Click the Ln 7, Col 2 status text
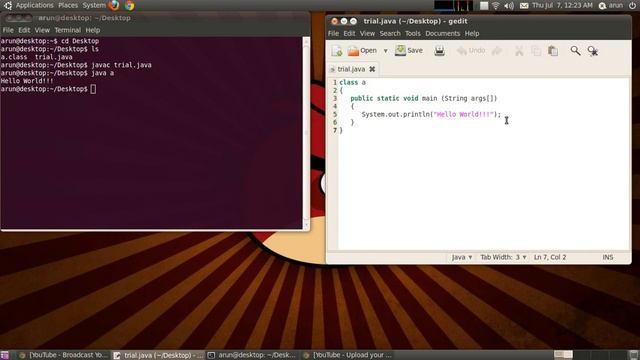Viewport: 640px width, 360px height. pyautogui.click(x=550, y=257)
